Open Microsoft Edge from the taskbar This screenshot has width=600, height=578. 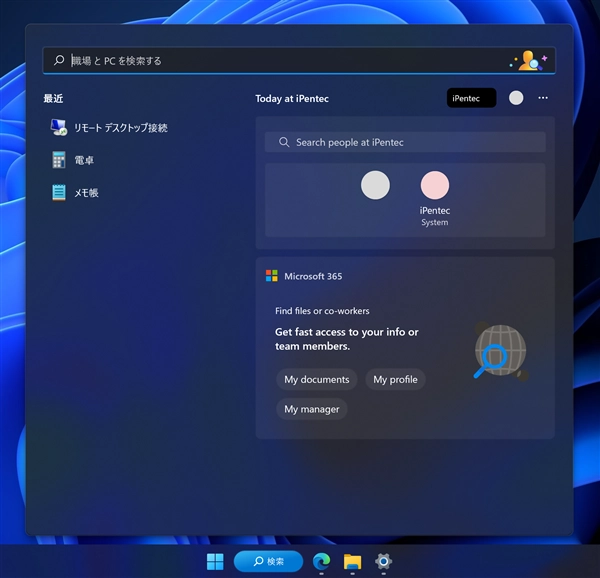tap(321, 562)
